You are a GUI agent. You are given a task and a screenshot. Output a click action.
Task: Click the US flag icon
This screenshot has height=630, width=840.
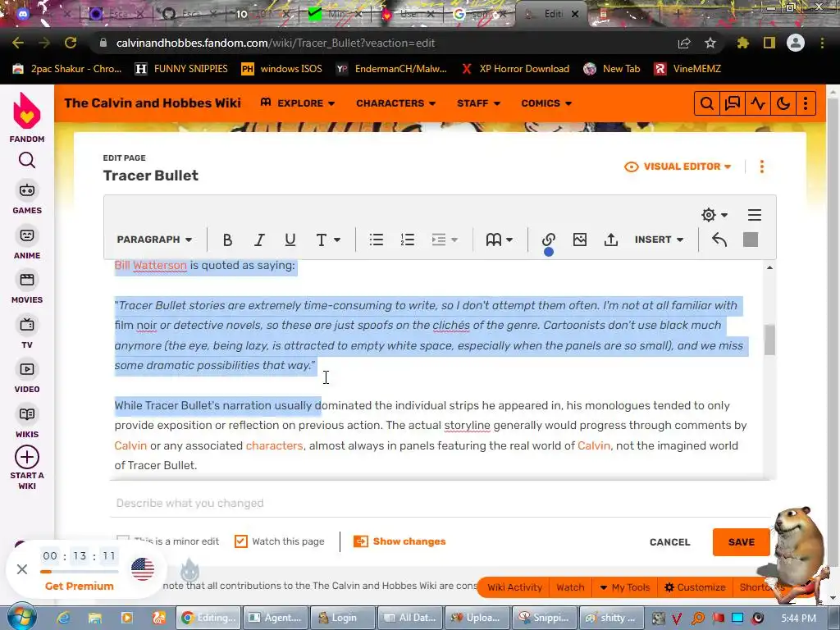click(x=143, y=569)
